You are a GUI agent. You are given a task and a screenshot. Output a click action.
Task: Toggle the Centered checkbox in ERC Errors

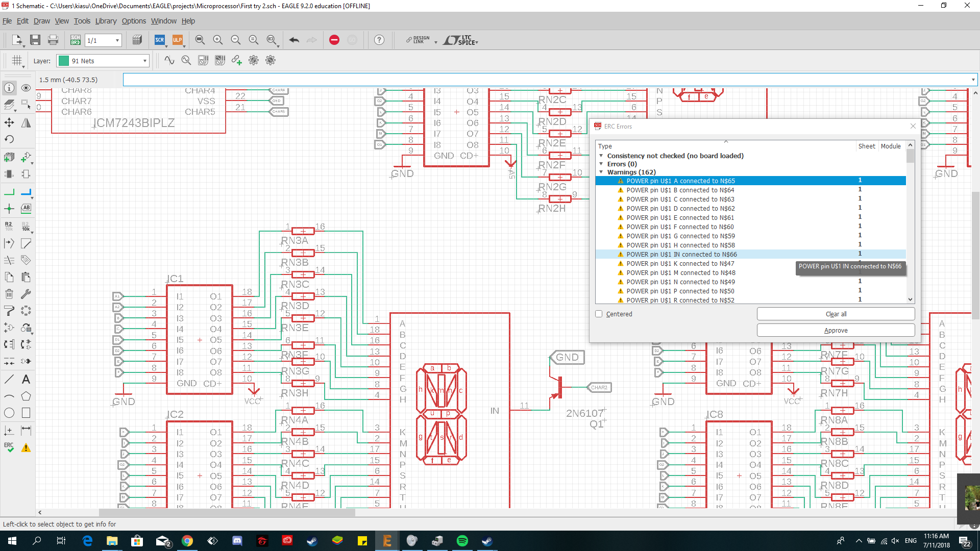[598, 314]
